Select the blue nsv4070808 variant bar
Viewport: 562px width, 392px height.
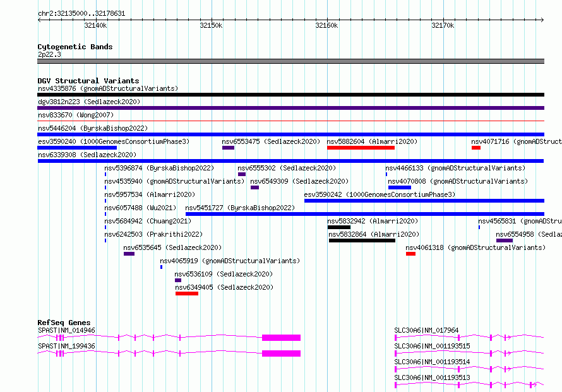click(400, 187)
